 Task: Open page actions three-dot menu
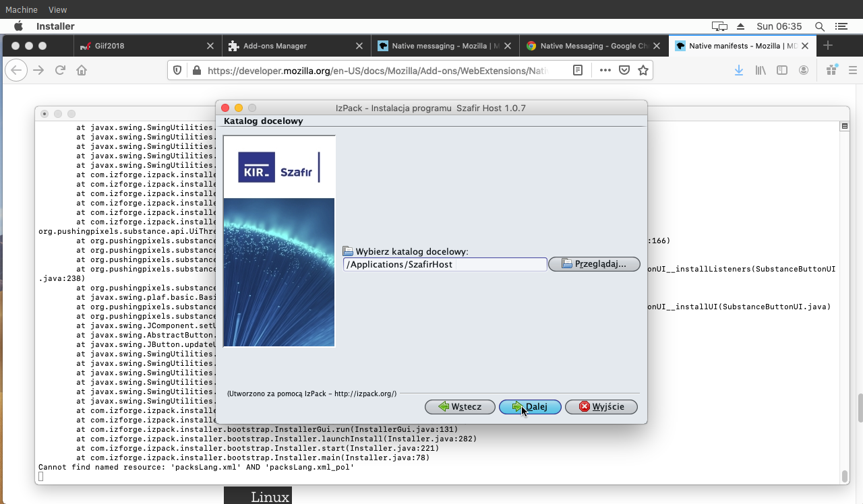[x=605, y=70]
